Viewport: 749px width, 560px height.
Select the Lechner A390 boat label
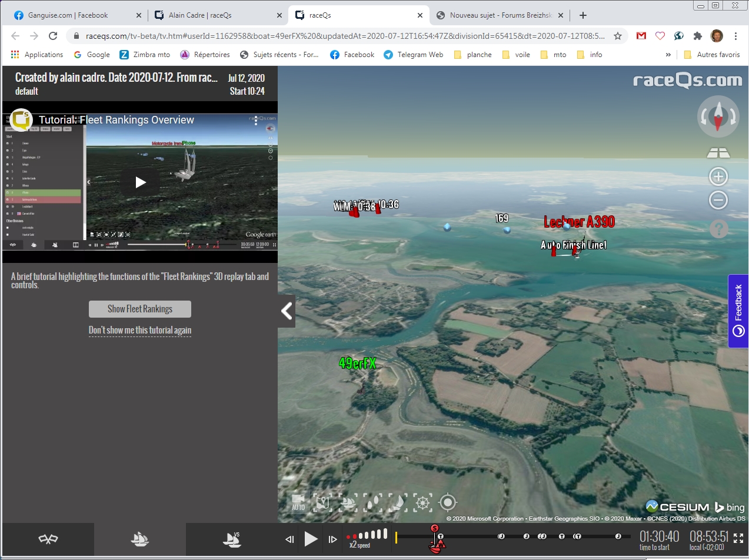(579, 222)
